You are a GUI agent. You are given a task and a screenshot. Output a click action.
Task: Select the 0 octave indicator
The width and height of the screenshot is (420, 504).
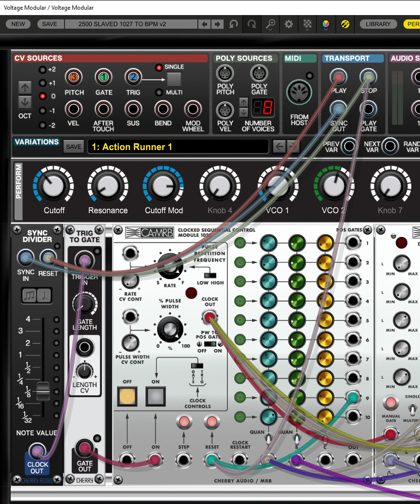click(x=42, y=96)
